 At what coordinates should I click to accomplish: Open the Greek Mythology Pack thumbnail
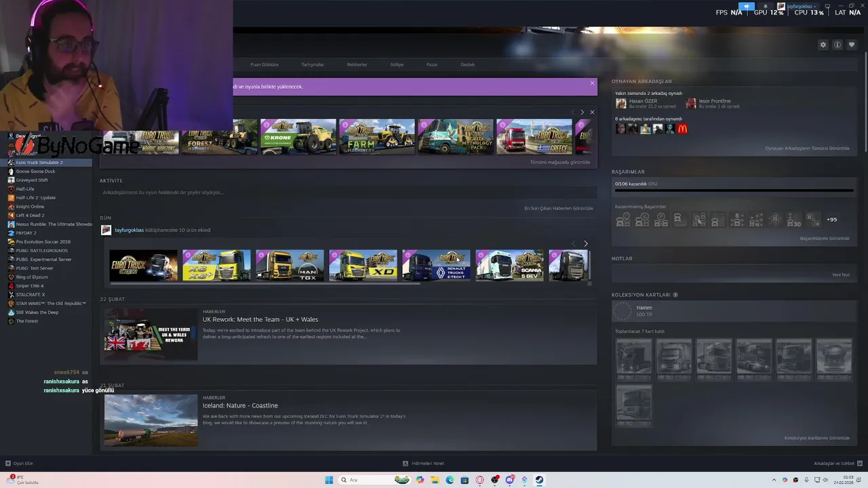(x=456, y=137)
